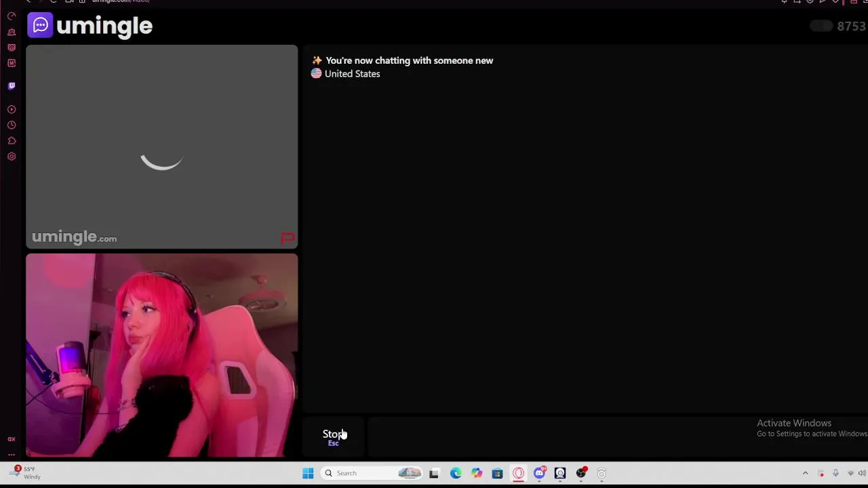Click the microphone tray icon
Screen dimensions: 868x488
[x=835, y=473]
